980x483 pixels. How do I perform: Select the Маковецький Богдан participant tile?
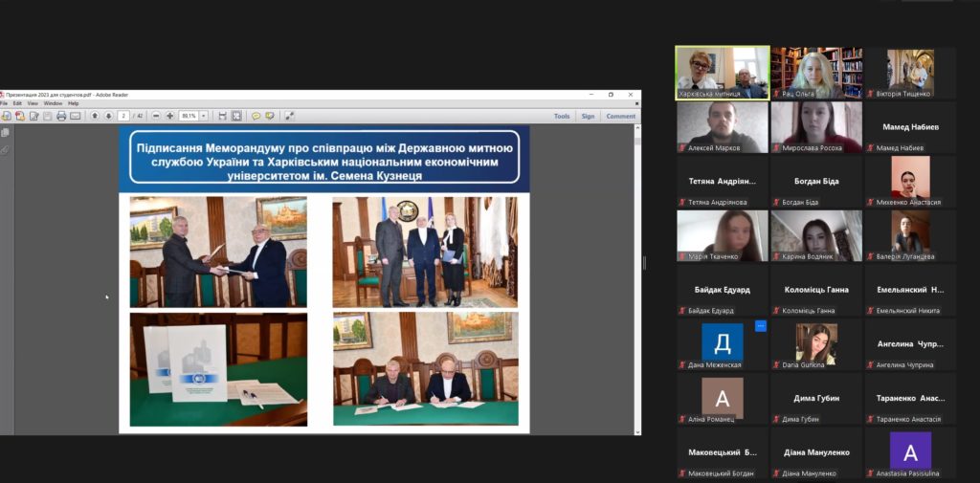pyautogui.click(x=723, y=453)
